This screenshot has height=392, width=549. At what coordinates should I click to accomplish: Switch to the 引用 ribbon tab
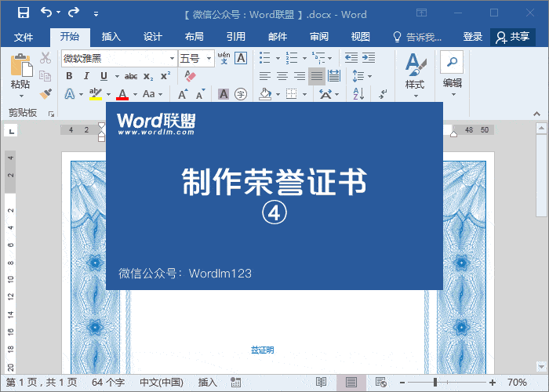click(236, 37)
